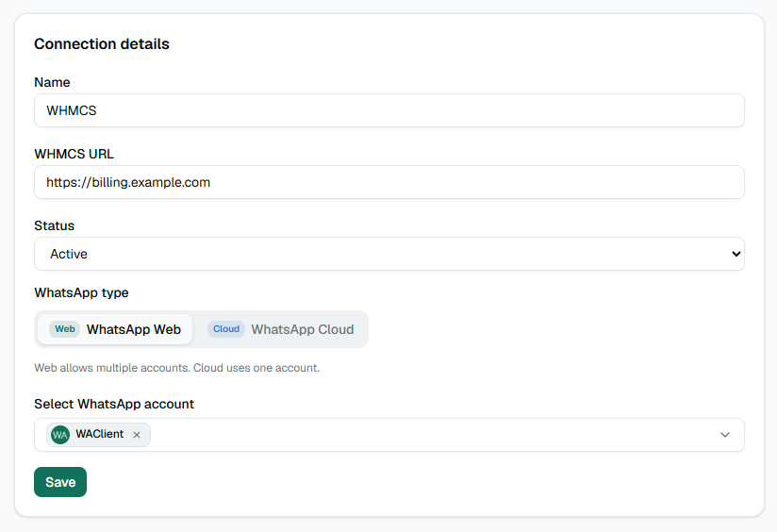The width and height of the screenshot is (777, 532).
Task: Click the green Web badge
Action: click(64, 329)
